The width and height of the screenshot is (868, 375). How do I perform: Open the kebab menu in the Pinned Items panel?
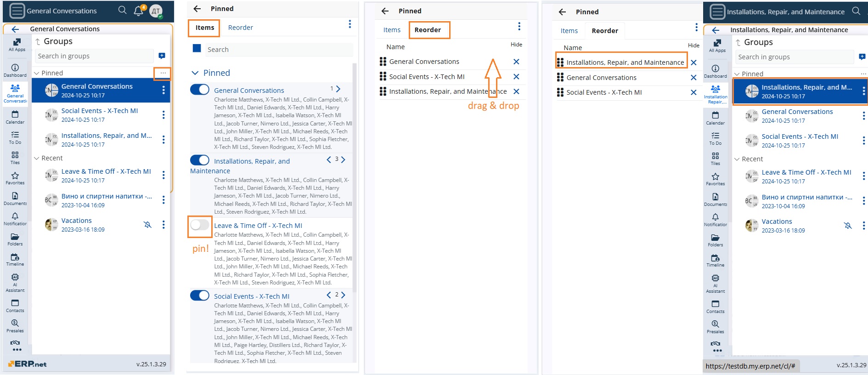pos(349,24)
